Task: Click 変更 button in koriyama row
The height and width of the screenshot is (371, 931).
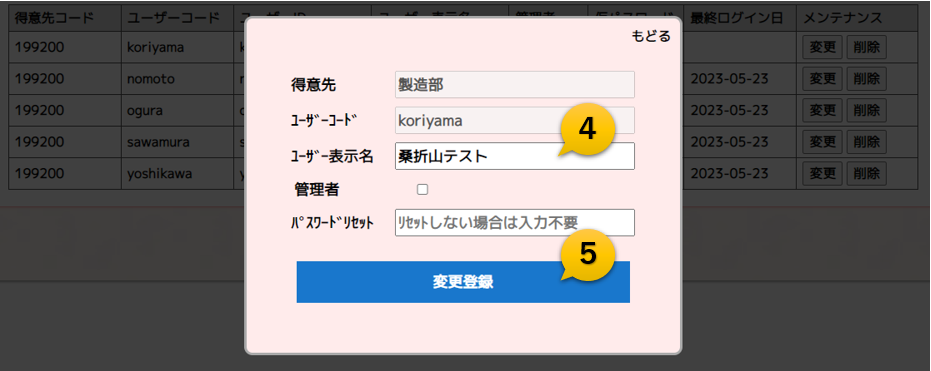Action: (823, 47)
